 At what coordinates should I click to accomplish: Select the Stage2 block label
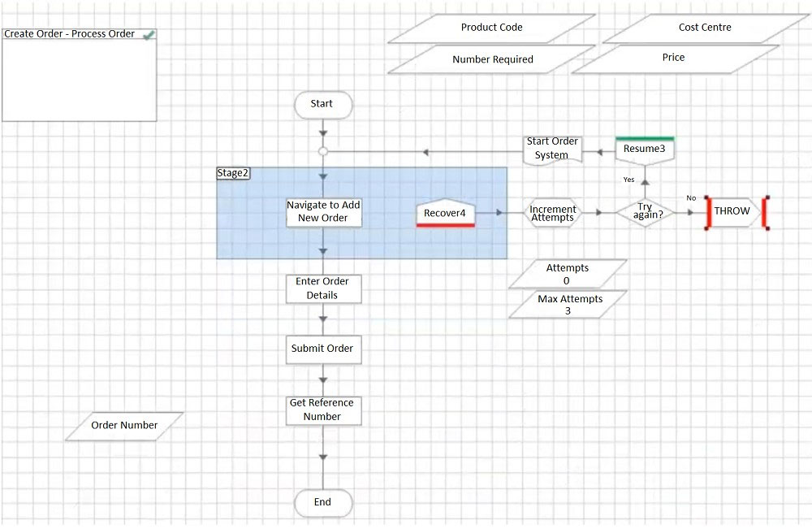pyautogui.click(x=233, y=173)
